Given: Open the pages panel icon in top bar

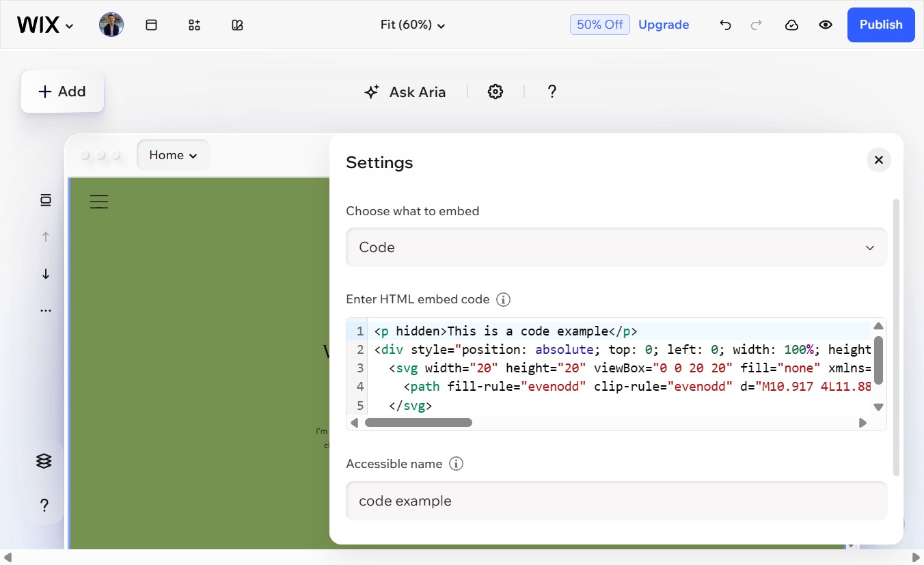Looking at the screenshot, I should point(152,25).
